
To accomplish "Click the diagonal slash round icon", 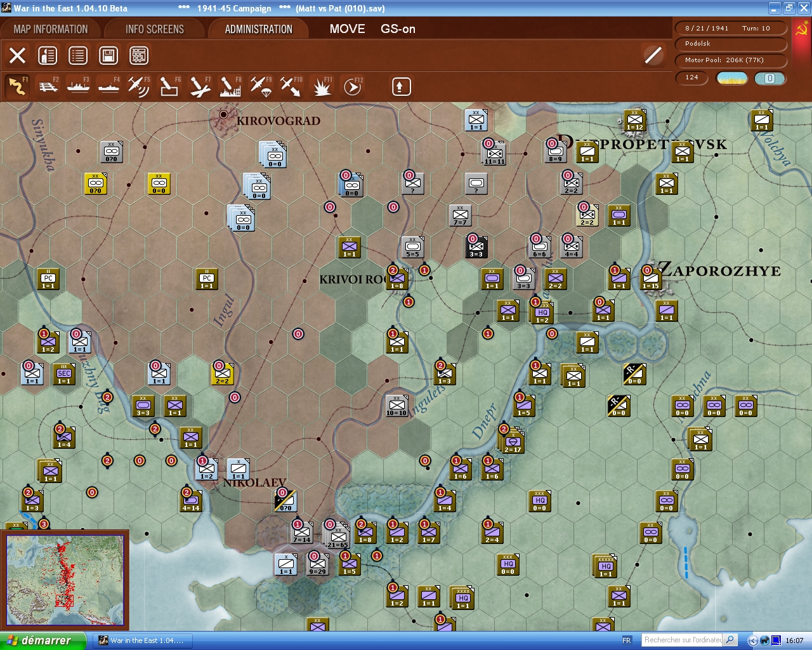I will click(653, 55).
